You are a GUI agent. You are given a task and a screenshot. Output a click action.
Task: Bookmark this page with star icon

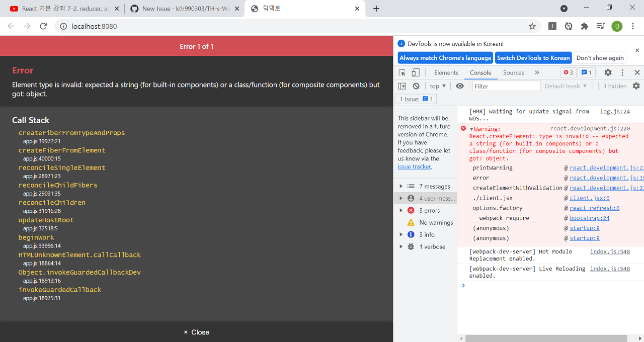(532, 26)
